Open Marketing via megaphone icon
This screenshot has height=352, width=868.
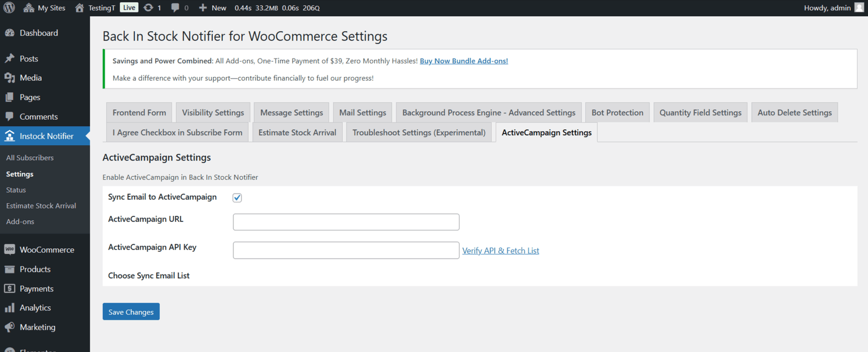point(10,327)
